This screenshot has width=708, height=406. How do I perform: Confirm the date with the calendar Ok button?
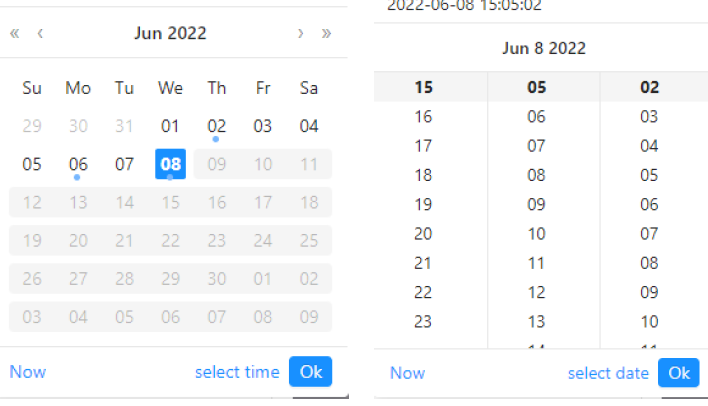pyautogui.click(x=311, y=372)
